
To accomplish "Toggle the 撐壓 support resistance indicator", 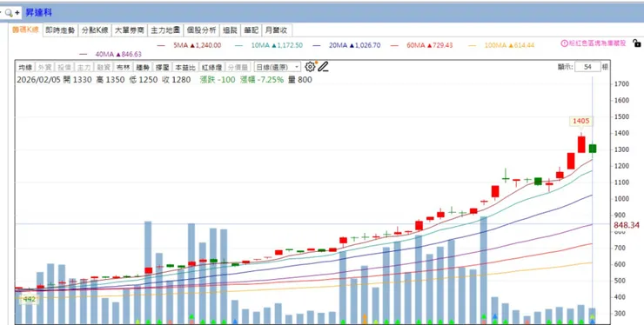I will [162, 67].
